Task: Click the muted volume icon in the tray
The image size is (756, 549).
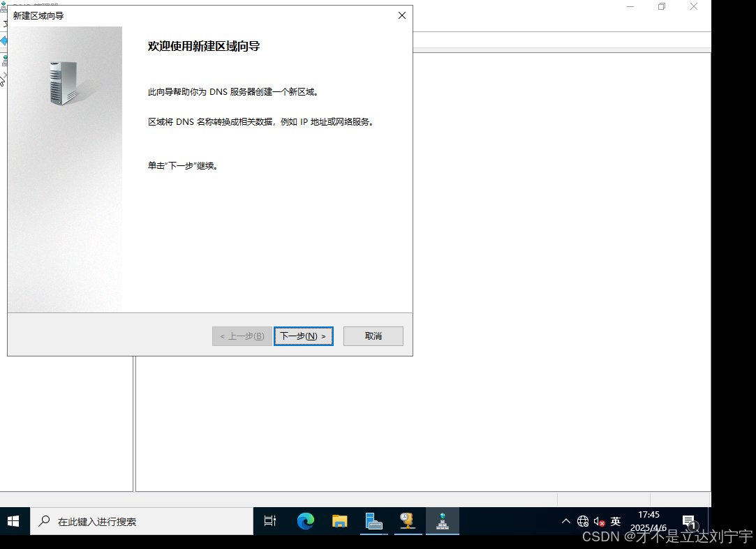Action: coord(597,520)
